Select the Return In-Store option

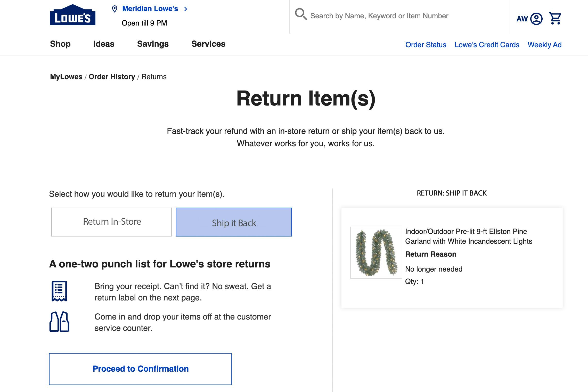[x=111, y=222]
